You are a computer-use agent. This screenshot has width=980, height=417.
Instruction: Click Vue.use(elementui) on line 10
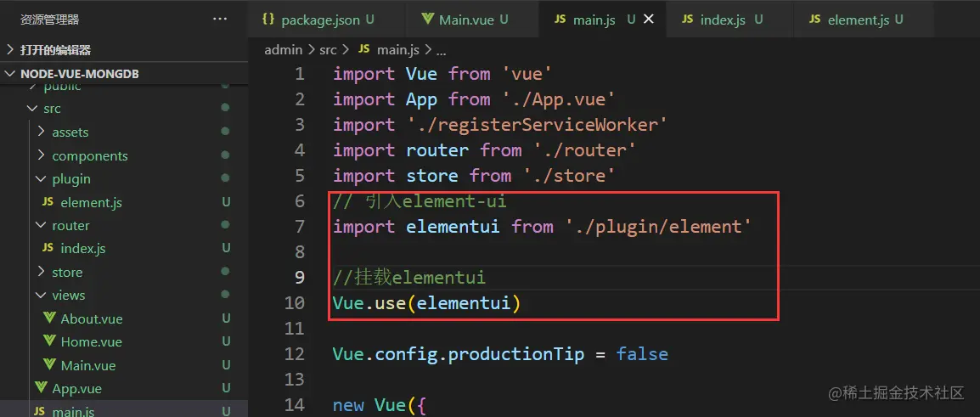tap(427, 303)
